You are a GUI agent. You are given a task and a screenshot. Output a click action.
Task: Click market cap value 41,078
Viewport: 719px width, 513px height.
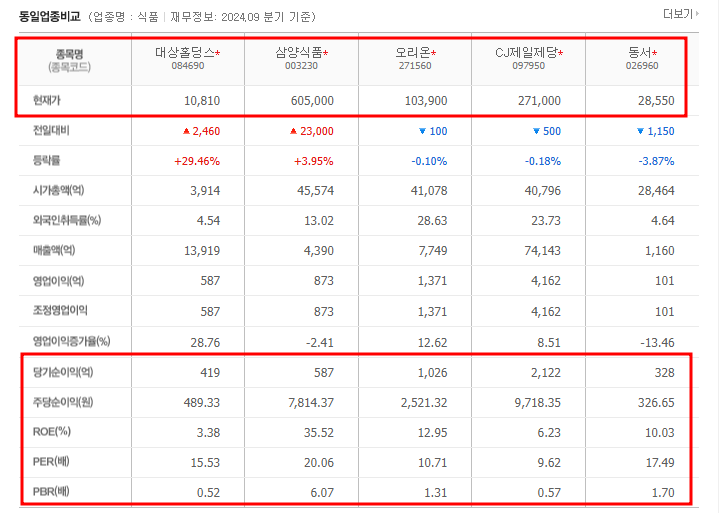[429, 191]
